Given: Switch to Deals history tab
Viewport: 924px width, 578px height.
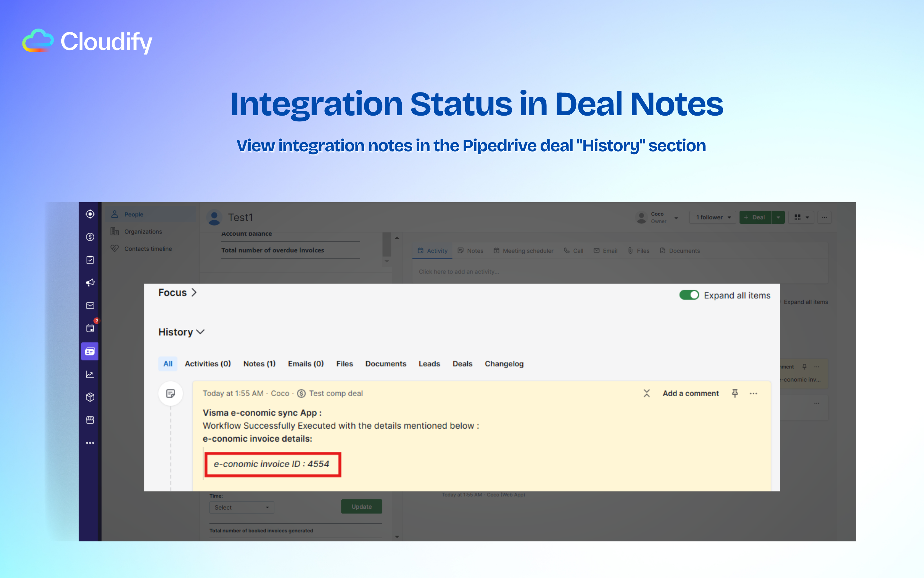Looking at the screenshot, I should click(462, 363).
